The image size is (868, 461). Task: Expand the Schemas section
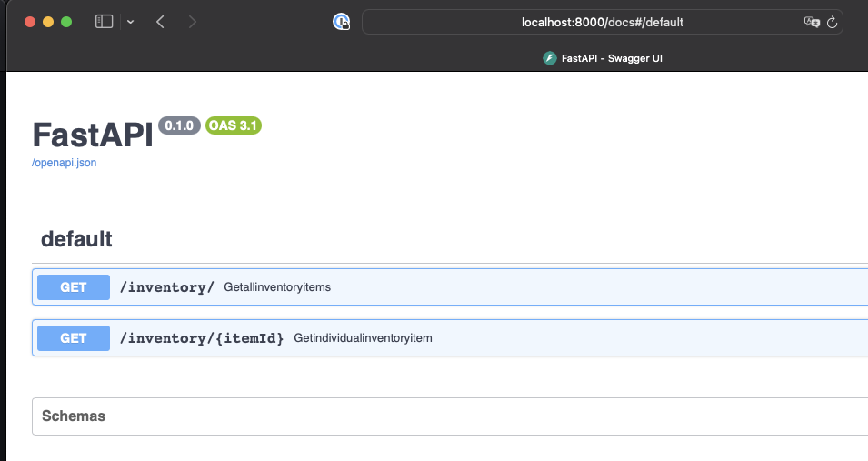74,416
